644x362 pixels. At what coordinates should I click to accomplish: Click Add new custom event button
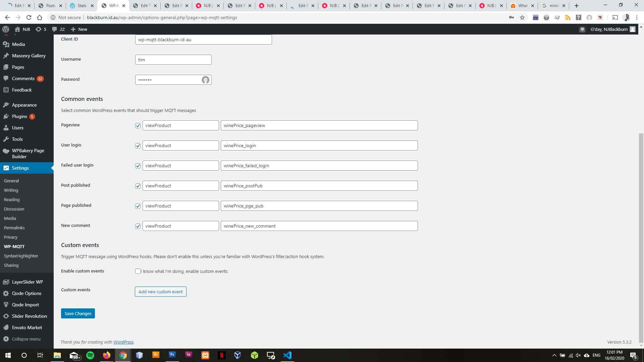(x=160, y=292)
